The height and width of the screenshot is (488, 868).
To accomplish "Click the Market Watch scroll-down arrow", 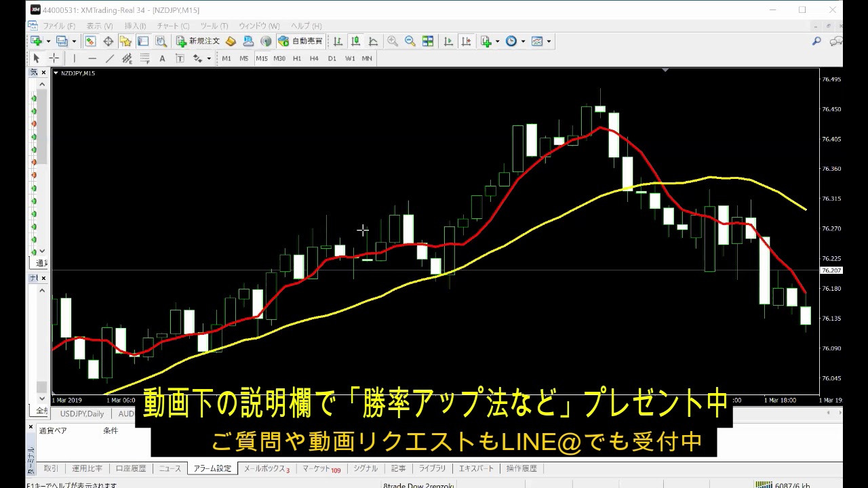I will pyautogui.click(x=42, y=251).
